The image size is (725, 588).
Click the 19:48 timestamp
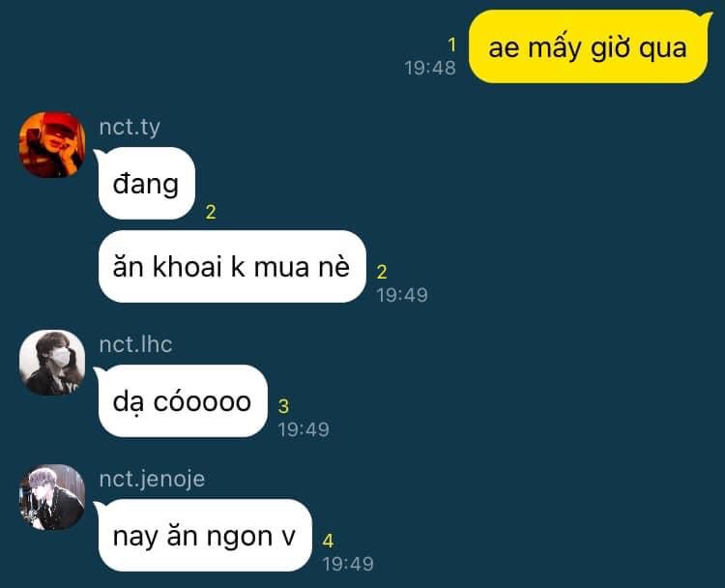click(x=430, y=68)
